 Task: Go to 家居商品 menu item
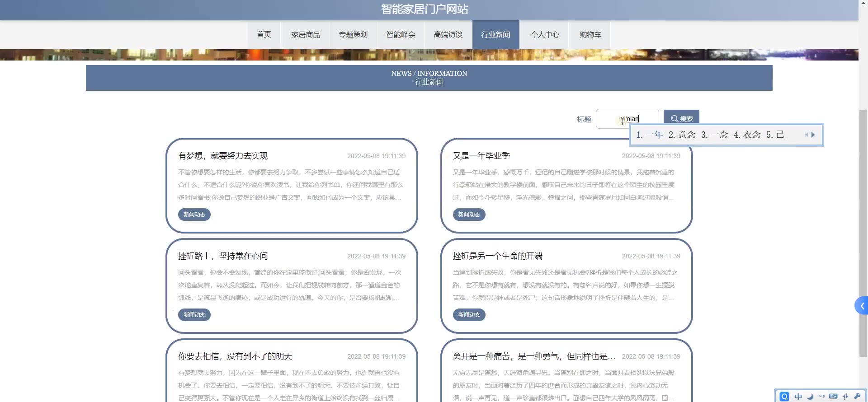click(306, 35)
